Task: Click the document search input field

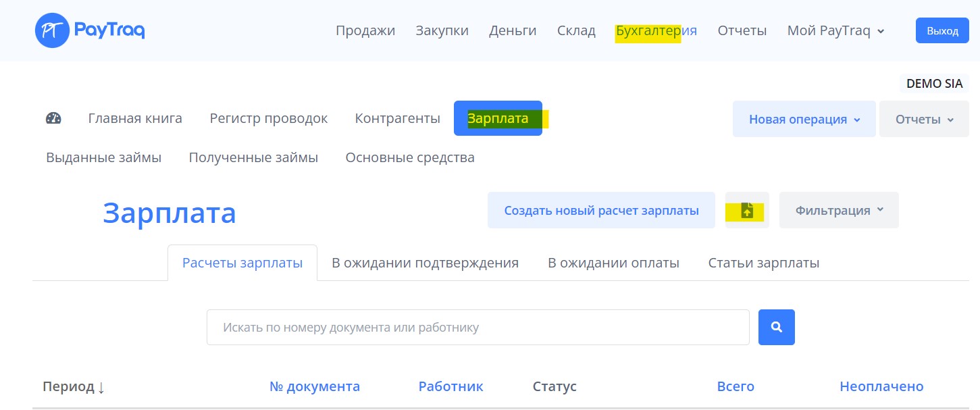Action: pos(478,327)
